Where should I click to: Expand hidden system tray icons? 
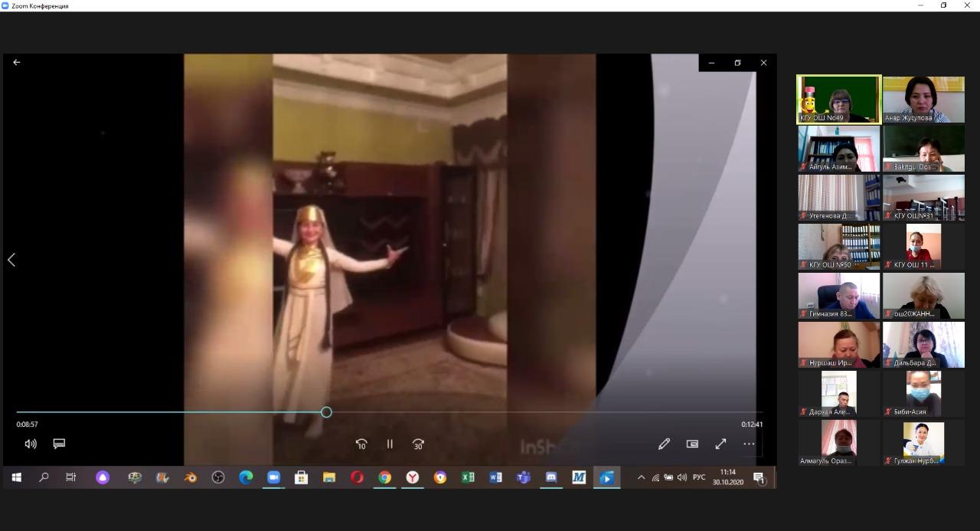[641, 477]
